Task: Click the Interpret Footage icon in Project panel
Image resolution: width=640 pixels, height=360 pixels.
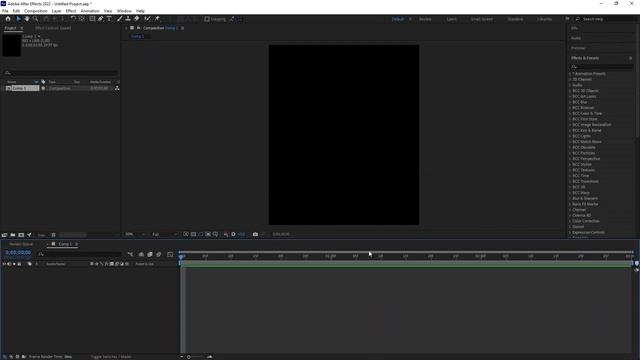Action: [4, 235]
